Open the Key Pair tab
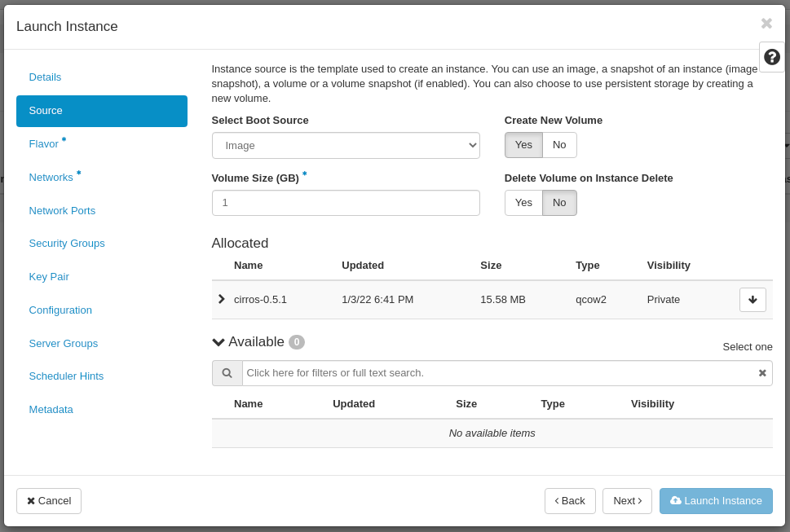Image resolution: width=790 pixels, height=532 pixels. coord(48,276)
